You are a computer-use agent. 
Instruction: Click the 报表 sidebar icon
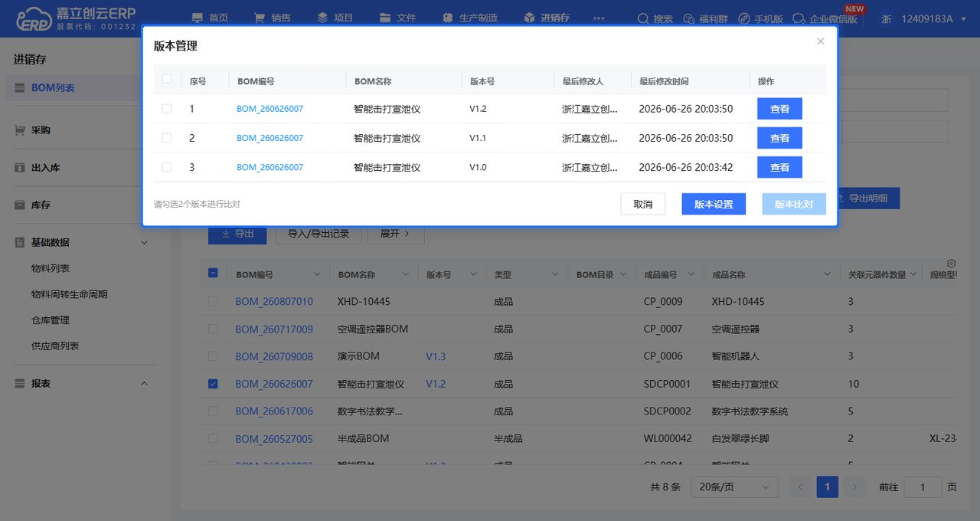[20, 383]
